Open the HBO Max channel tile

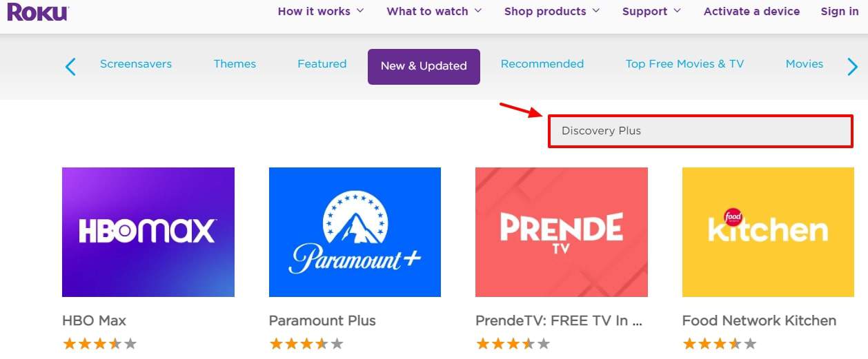coord(148,232)
